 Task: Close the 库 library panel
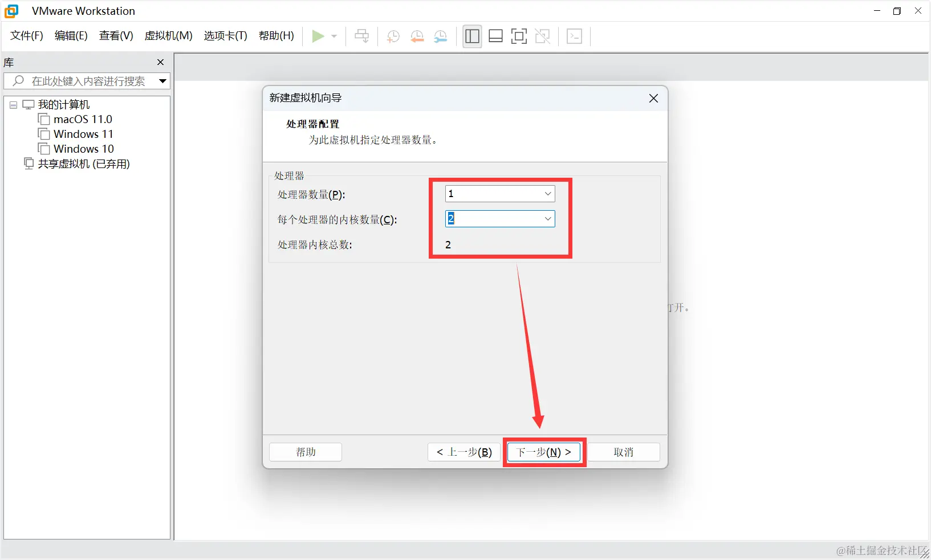(160, 62)
